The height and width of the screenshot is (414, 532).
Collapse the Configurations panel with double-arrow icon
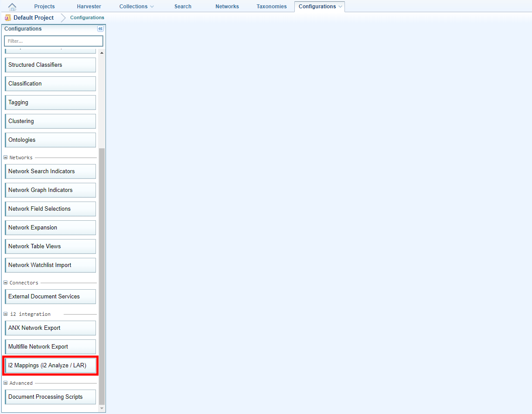pyautogui.click(x=100, y=29)
